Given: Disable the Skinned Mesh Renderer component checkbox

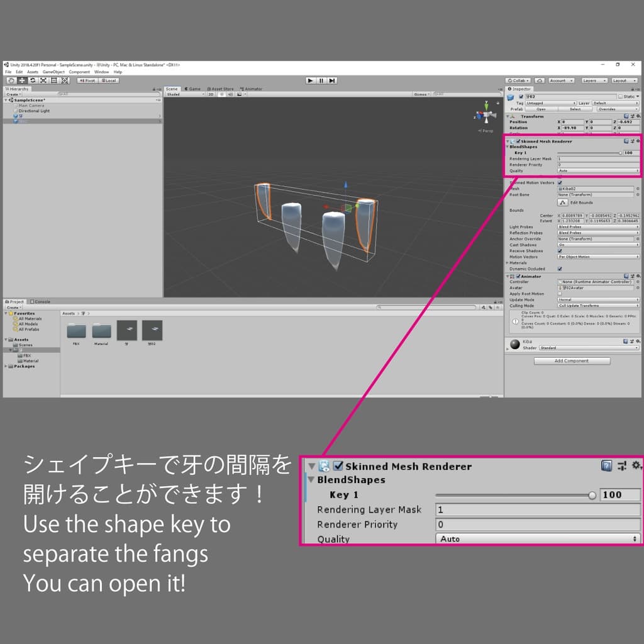Looking at the screenshot, I should [518, 142].
